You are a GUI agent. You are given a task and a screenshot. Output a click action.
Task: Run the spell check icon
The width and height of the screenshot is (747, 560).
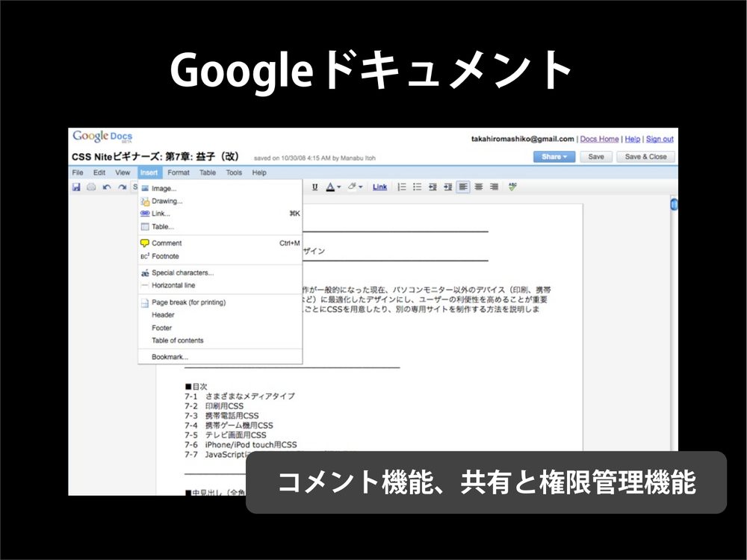512,187
